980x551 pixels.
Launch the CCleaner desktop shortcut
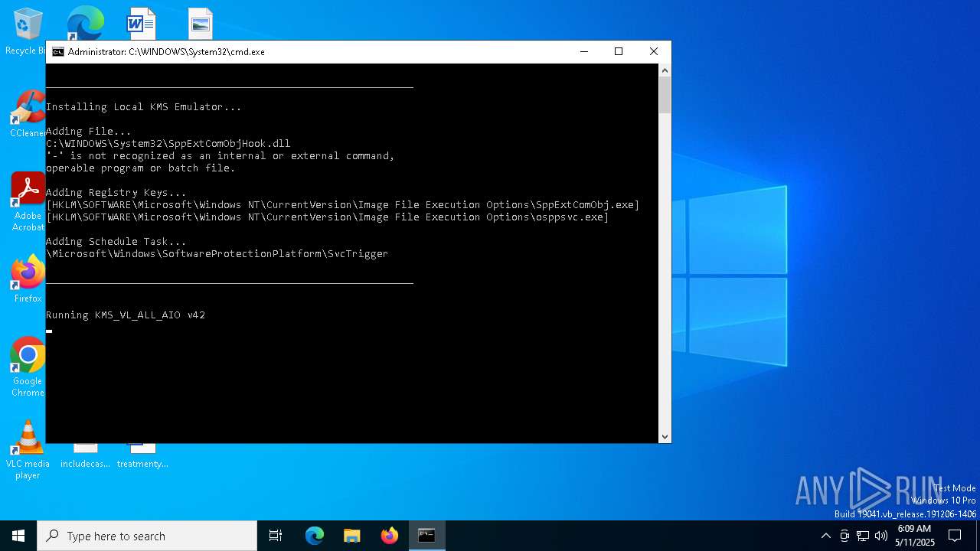click(x=28, y=115)
